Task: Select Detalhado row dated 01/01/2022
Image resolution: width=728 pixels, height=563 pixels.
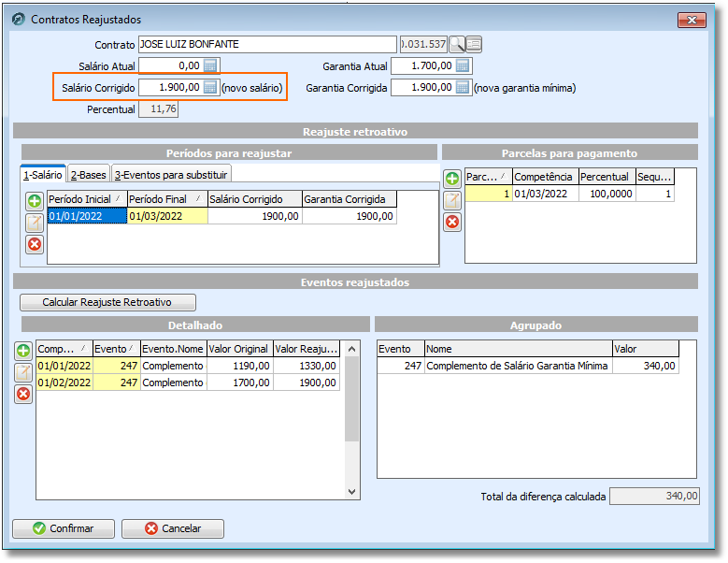Action: coord(188,366)
